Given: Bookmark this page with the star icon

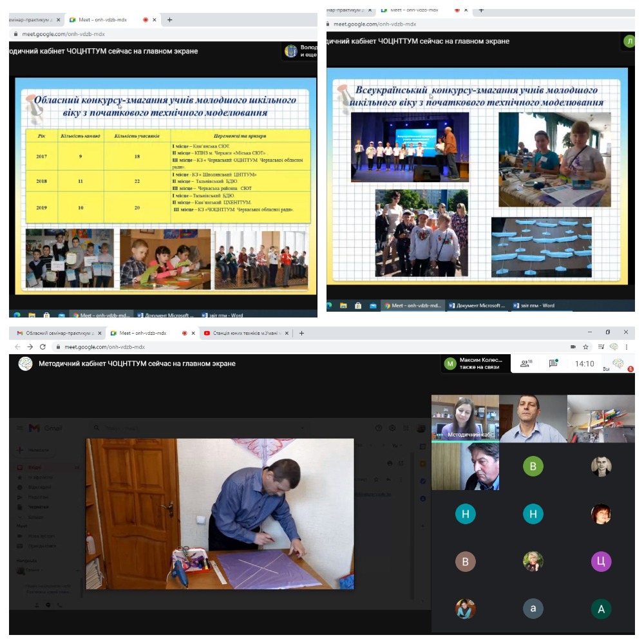Looking at the screenshot, I should (585, 346).
